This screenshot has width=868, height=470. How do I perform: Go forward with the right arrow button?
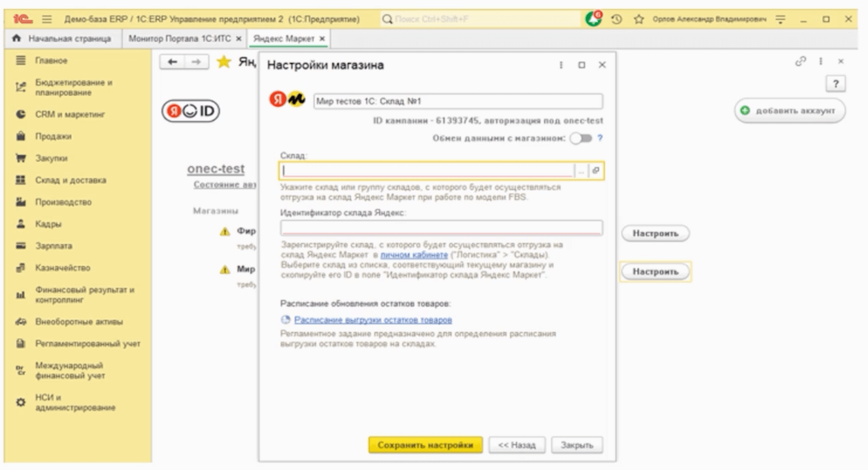click(196, 62)
